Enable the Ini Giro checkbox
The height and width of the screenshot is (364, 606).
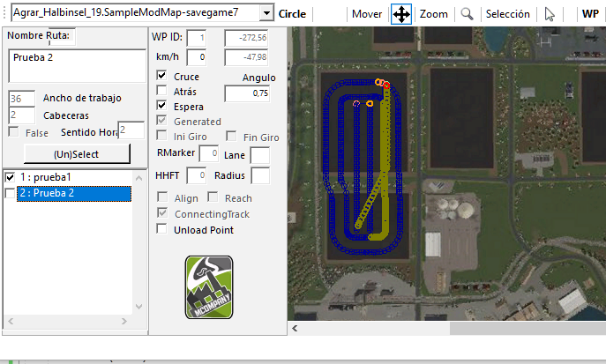pyautogui.click(x=161, y=136)
